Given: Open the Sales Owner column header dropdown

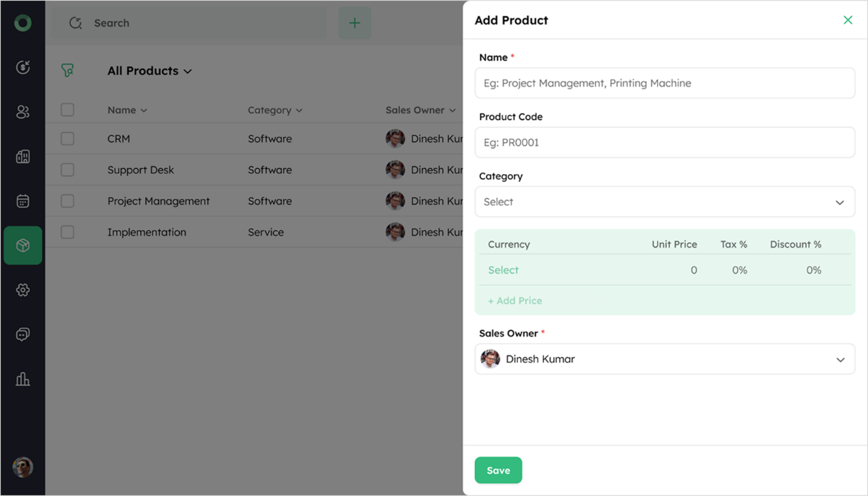Looking at the screenshot, I should (x=421, y=110).
